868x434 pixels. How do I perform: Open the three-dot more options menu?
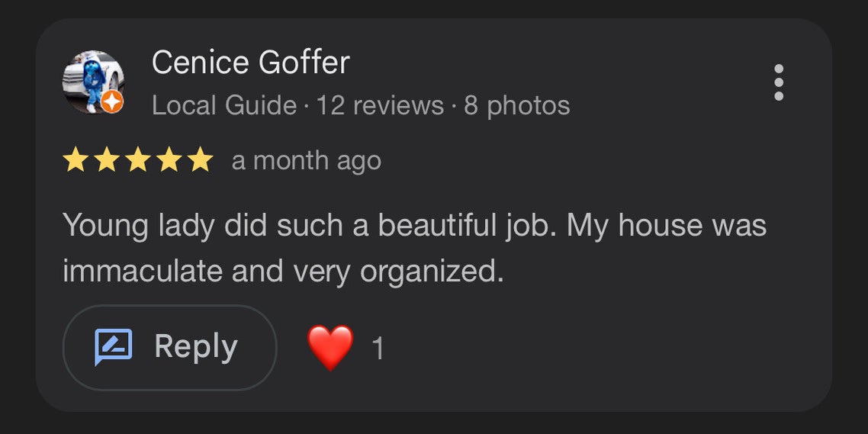[x=778, y=82]
